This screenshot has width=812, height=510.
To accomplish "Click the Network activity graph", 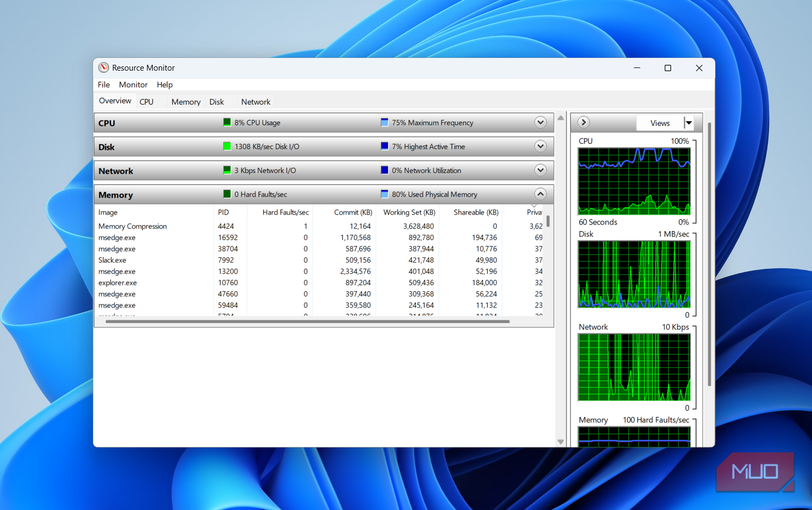I will 634,367.
